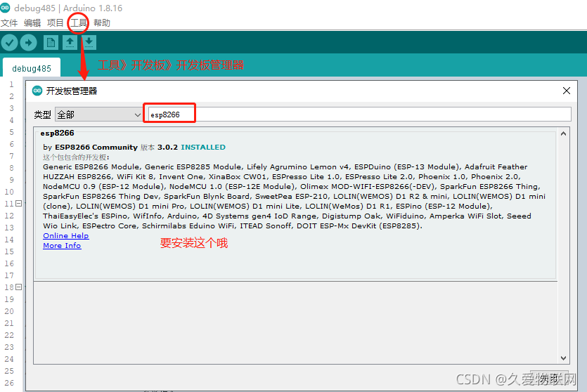Viewport: 587px width, 392px height.
Task: Close the 开发板管理器 dialog
Action: (567, 91)
